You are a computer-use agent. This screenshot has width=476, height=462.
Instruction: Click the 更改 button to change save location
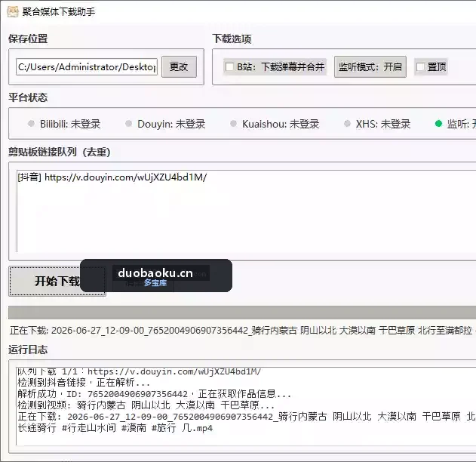pyautogui.click(x=179, y=67)
